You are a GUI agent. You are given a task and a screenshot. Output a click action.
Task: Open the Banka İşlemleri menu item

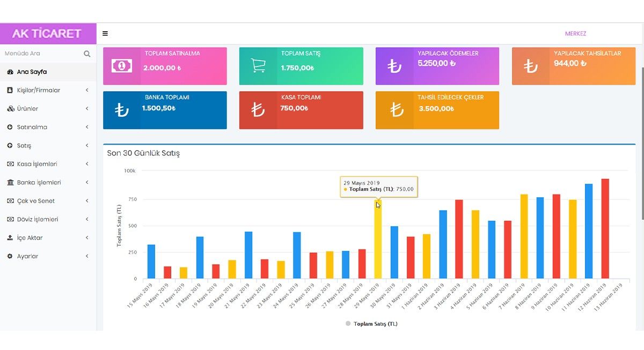point(39,183)
